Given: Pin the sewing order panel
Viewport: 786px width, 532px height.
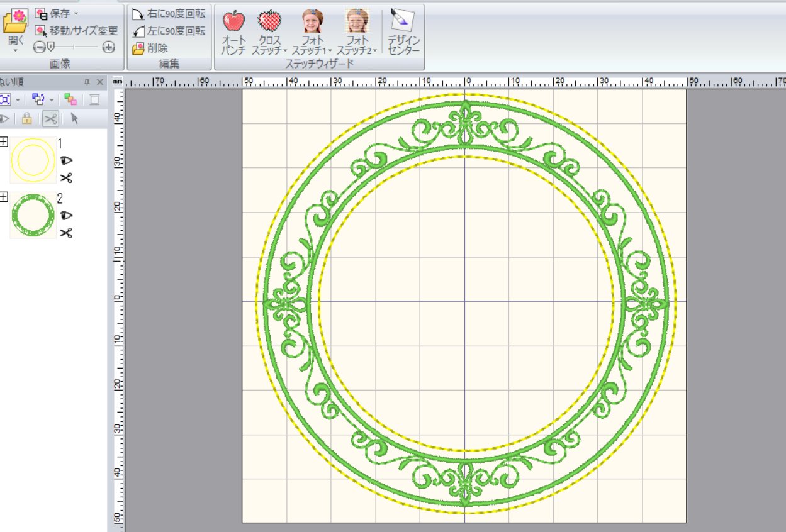Looking at the screenshot, I should pos(87,82).
